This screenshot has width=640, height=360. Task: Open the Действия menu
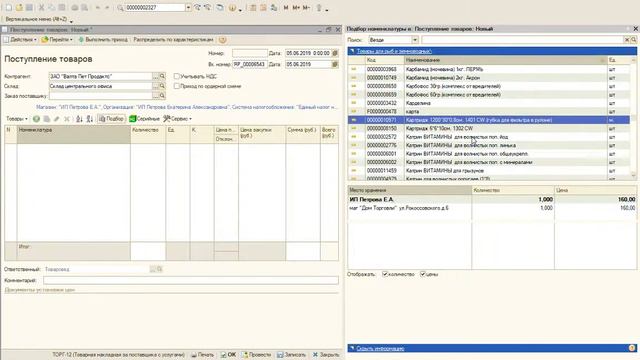point(20,40)
